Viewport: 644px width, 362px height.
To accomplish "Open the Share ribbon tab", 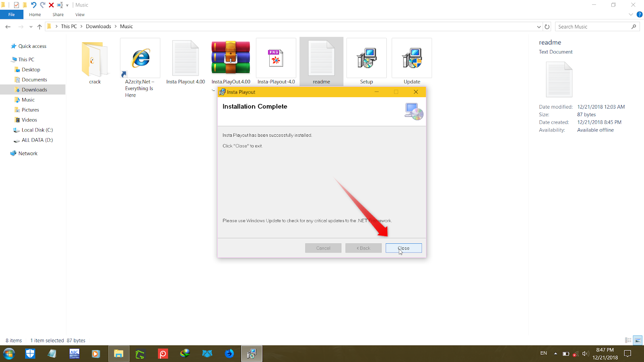I will [58, 14].
